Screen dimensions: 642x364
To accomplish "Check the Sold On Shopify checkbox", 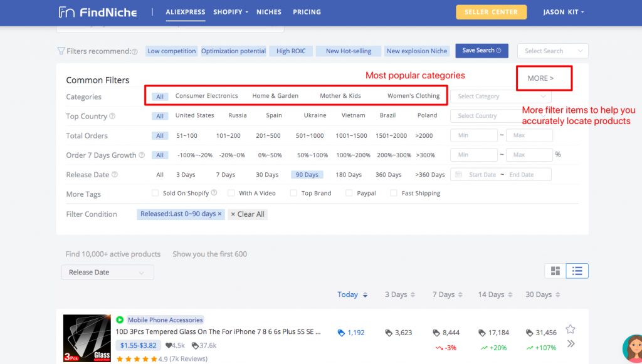I will pos(155,193).
